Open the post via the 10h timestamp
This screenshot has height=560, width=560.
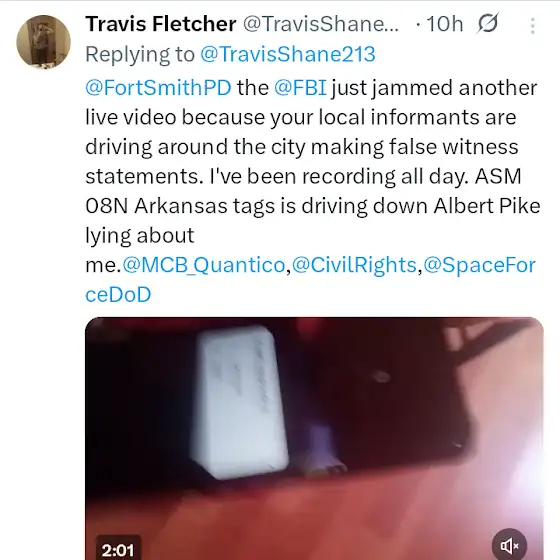click(445, 24)
